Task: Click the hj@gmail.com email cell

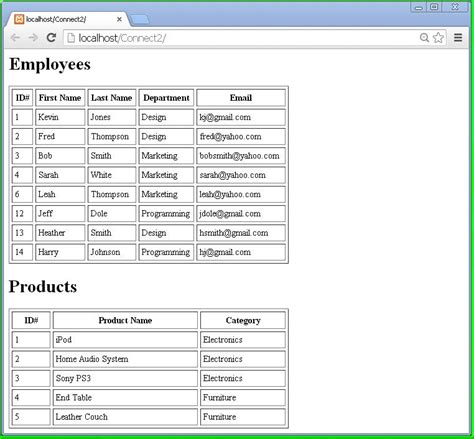Action: (241, 252)
